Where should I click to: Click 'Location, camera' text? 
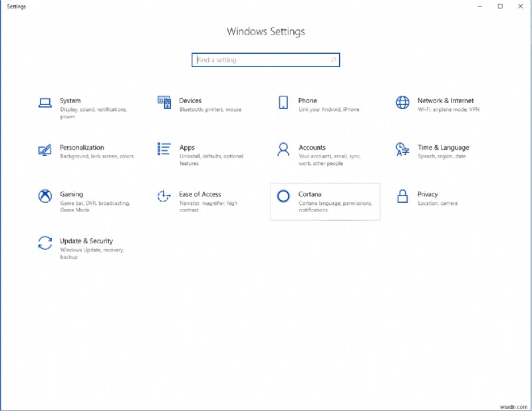[x=438, y=203]
